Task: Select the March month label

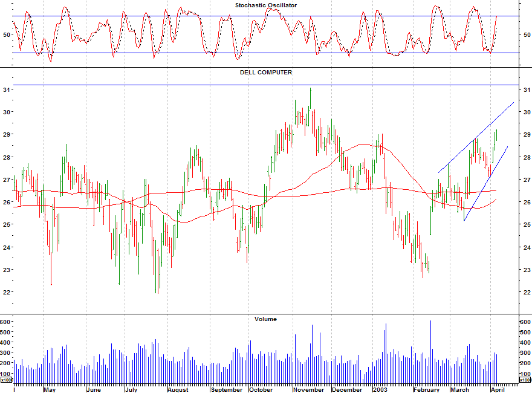Action: 459,389
